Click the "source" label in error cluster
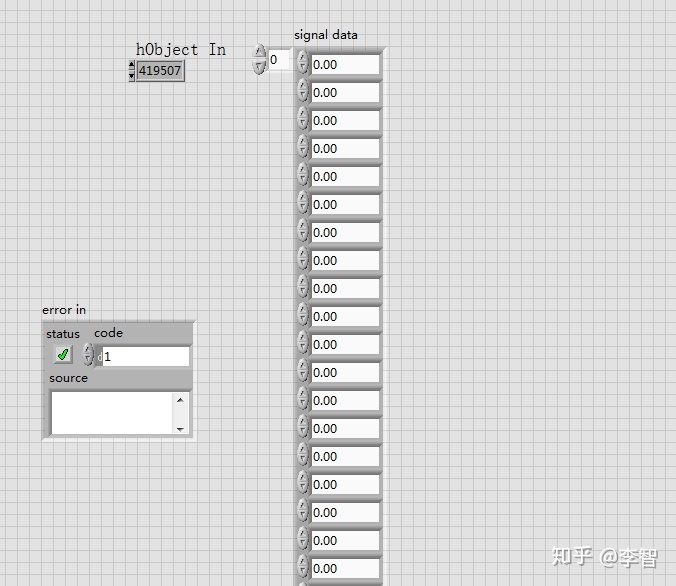 coord(68,378)
